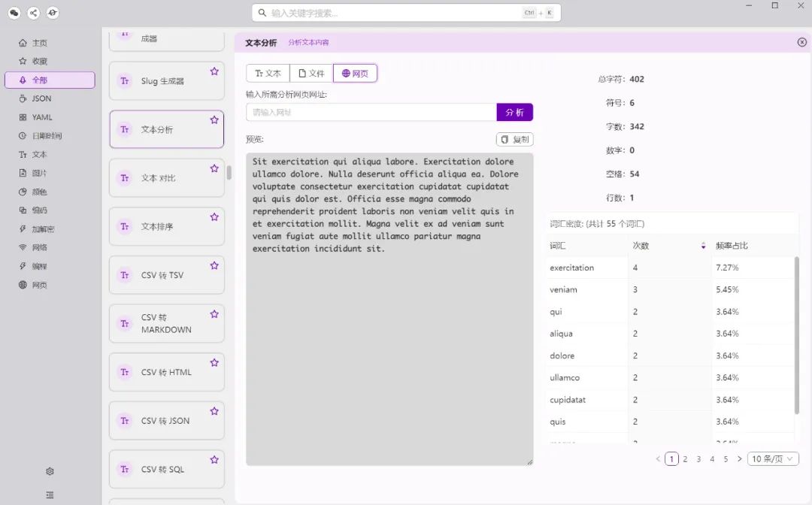This screenshot has height=505, width=812.
Task: Open the CSV 转 HTML tool card
Action: pos(167,372)
